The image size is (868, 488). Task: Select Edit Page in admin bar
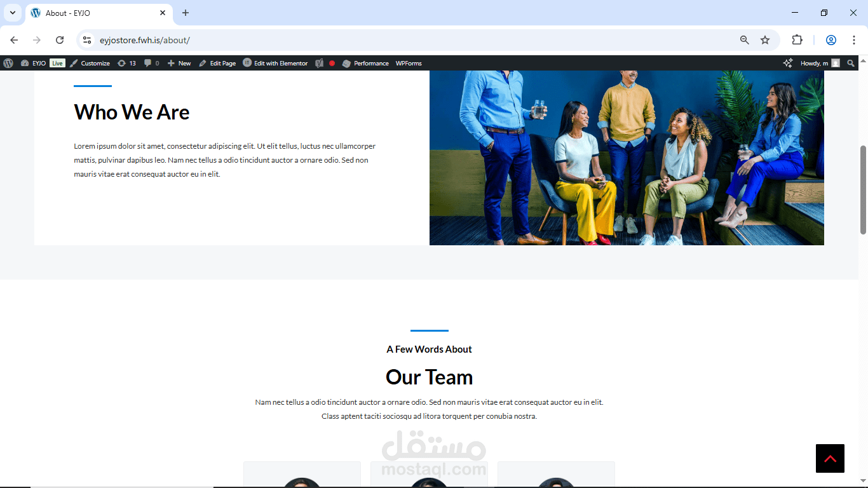[217, 63]
